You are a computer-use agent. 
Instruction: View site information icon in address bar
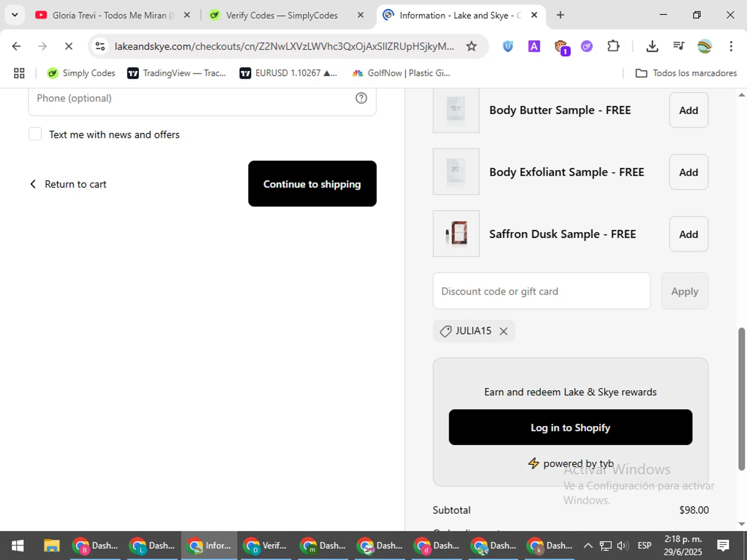click(x=100, y=46)
